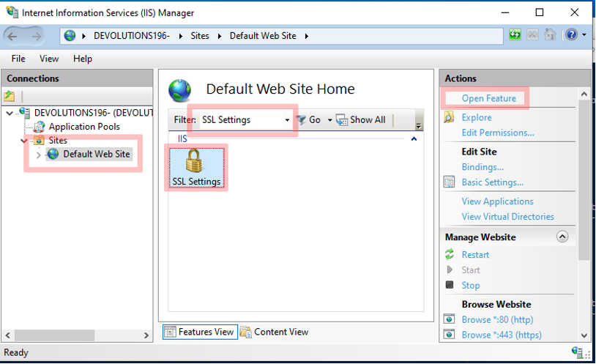This screenshot has height=364, width=596.
Task: Select Default Web Site in tree
Action: tap(96, 154)
